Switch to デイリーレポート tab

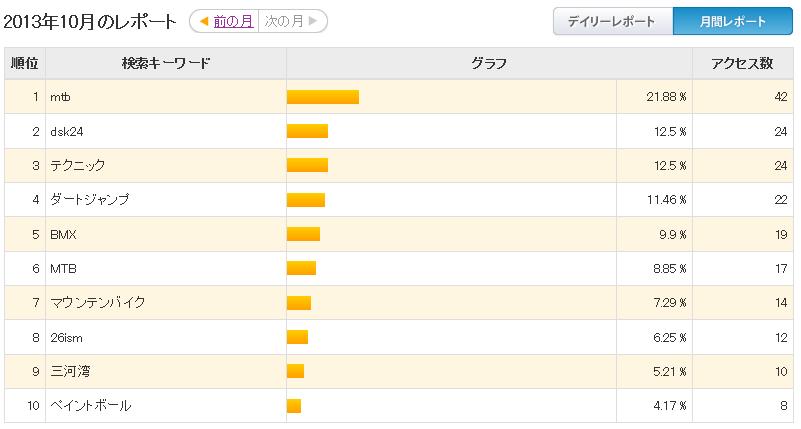612,21
